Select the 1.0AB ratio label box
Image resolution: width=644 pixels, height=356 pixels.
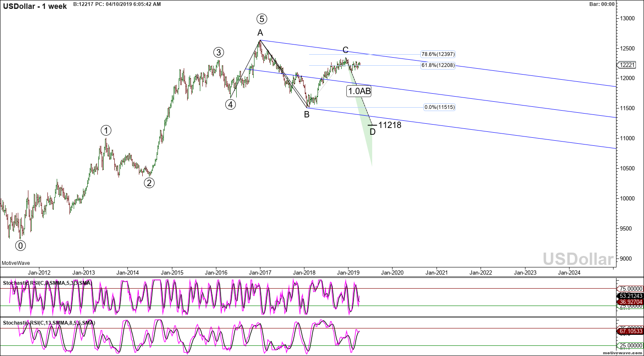(359, 91)
